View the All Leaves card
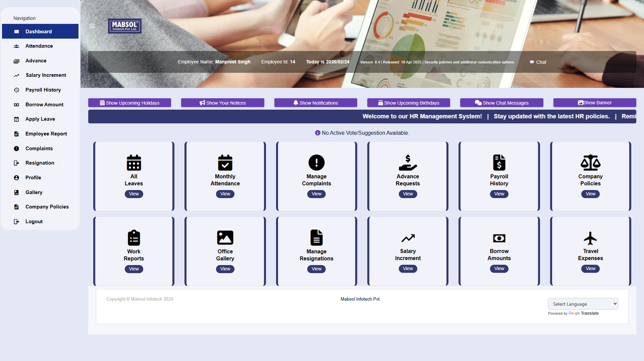This screenshot has height=361, width=644. 134,194
